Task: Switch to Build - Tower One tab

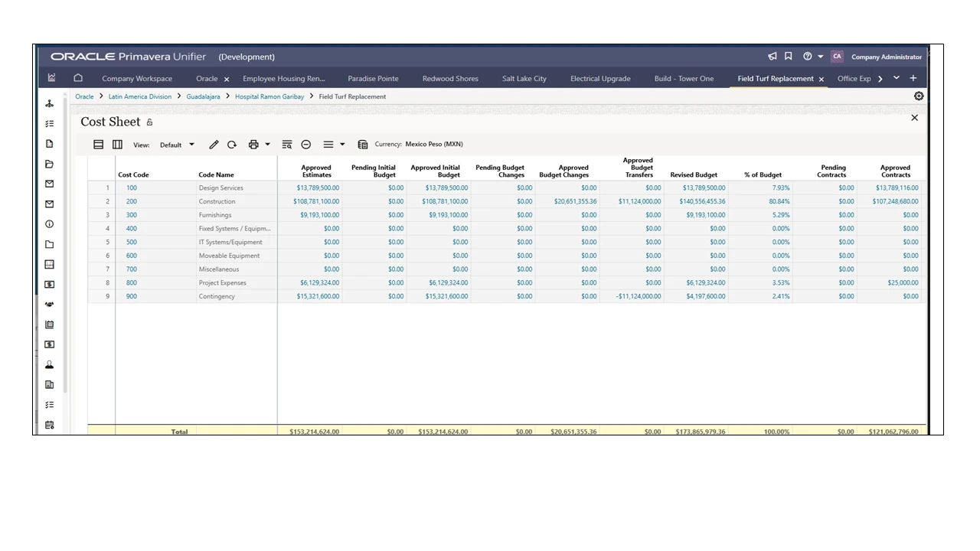Action: [684, 79]
